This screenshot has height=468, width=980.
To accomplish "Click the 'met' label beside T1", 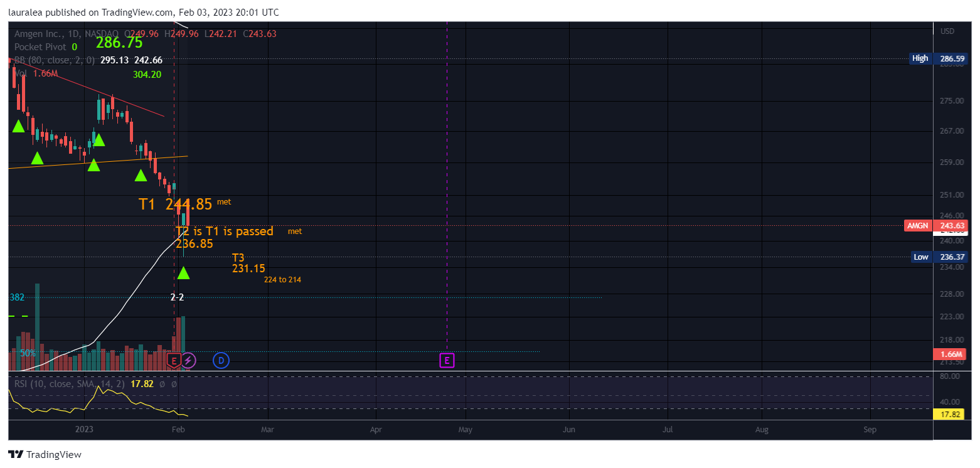I will point(224,202).
